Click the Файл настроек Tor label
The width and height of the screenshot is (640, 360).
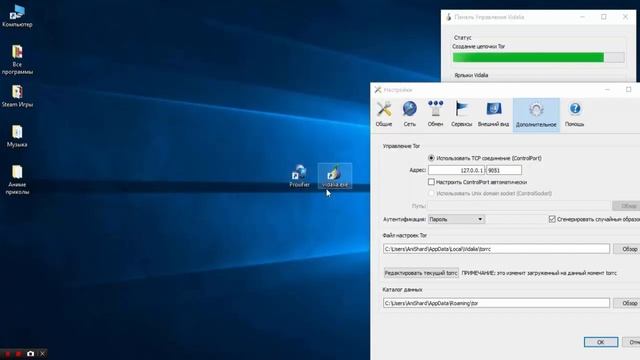(404, 235)
